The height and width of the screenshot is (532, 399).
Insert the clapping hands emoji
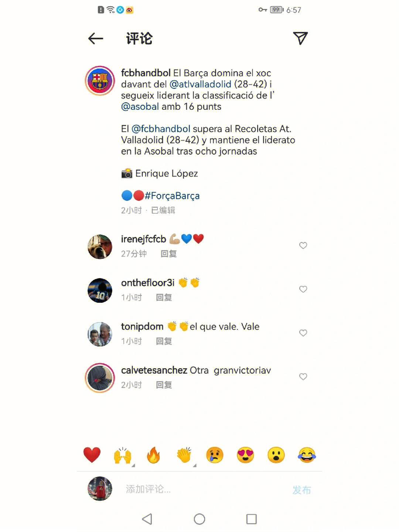tap(184, 455)
